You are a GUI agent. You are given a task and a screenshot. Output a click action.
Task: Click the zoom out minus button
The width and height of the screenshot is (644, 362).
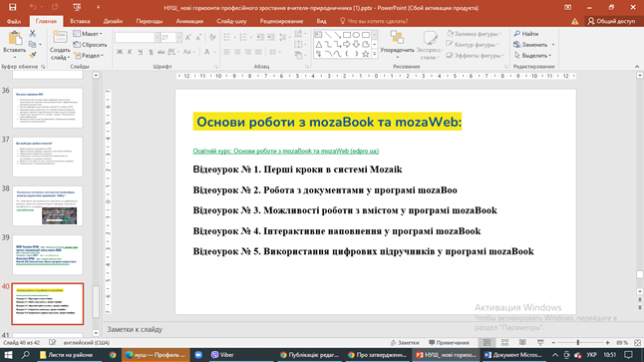pos(553,342)
